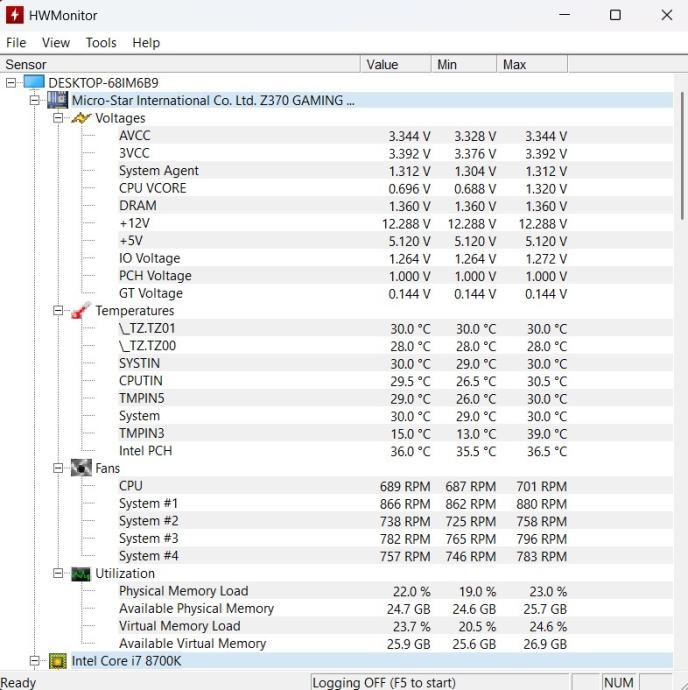Click the Min column header
The height and width of the screenshot is (690, 688).
[464, 64]
